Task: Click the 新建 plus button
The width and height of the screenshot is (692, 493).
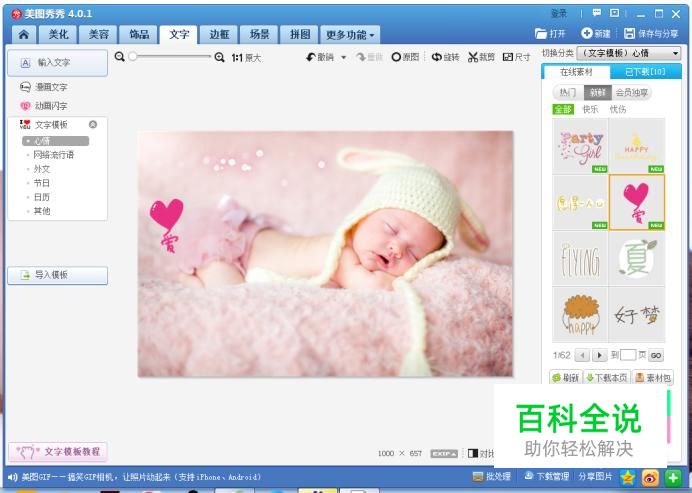Action: [x=596, y=34]
